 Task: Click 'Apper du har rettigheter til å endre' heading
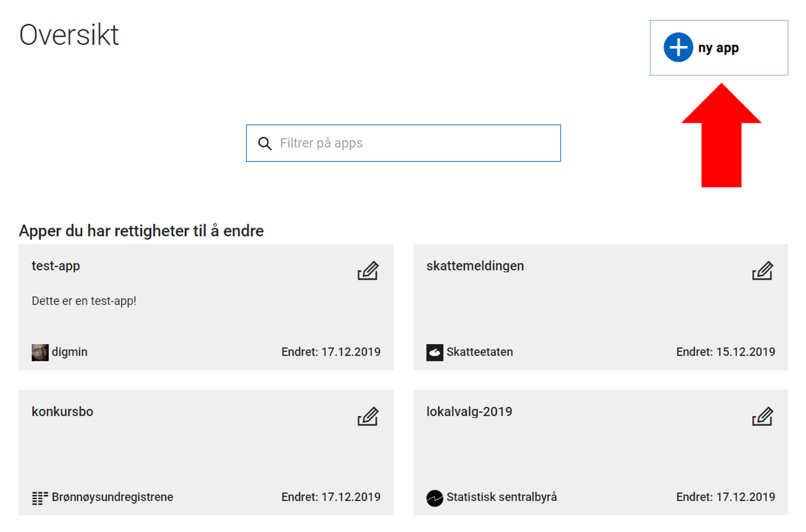tap(141, 231)
